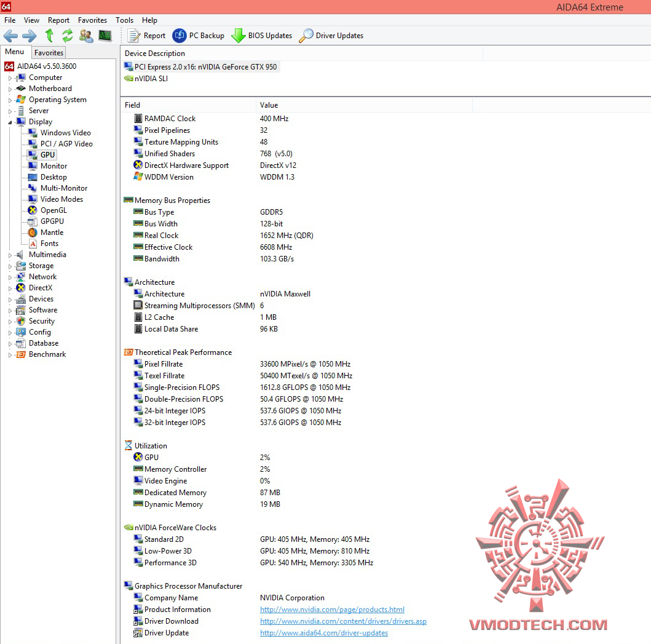Expand the Storage tree node

tap(10, 266)
